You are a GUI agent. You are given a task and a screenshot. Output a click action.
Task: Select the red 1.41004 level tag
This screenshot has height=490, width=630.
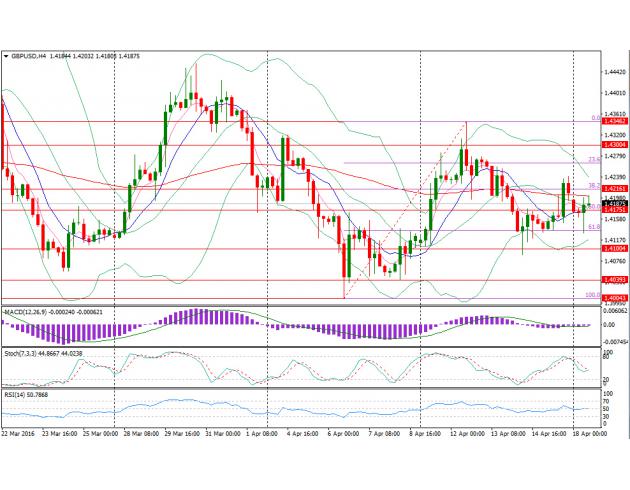pyautogui.click(x=612, y=248)
